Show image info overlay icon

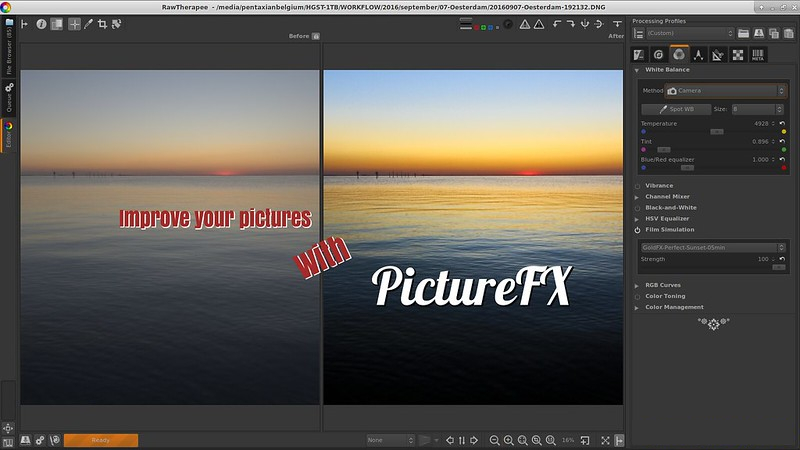[41, 24]
